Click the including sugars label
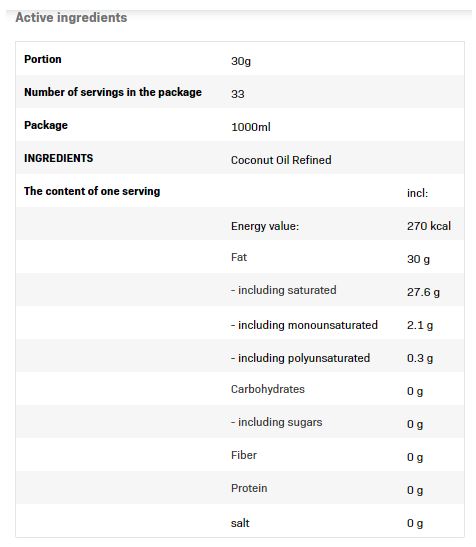This screenshot has width=476, height=547. tap(276, 422)
